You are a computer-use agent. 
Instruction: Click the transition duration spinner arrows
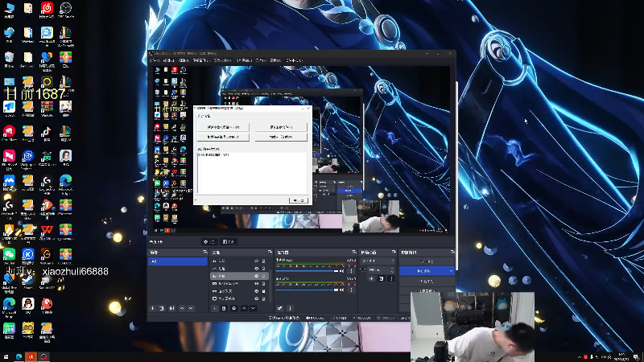pos(393,270)
